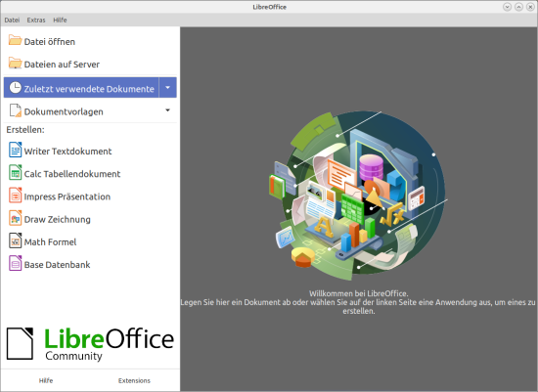Click the Extensions button

[134, 380]
